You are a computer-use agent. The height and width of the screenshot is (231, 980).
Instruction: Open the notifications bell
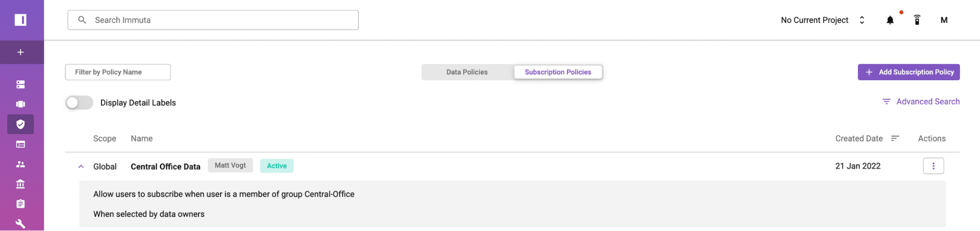click(890, 20)
